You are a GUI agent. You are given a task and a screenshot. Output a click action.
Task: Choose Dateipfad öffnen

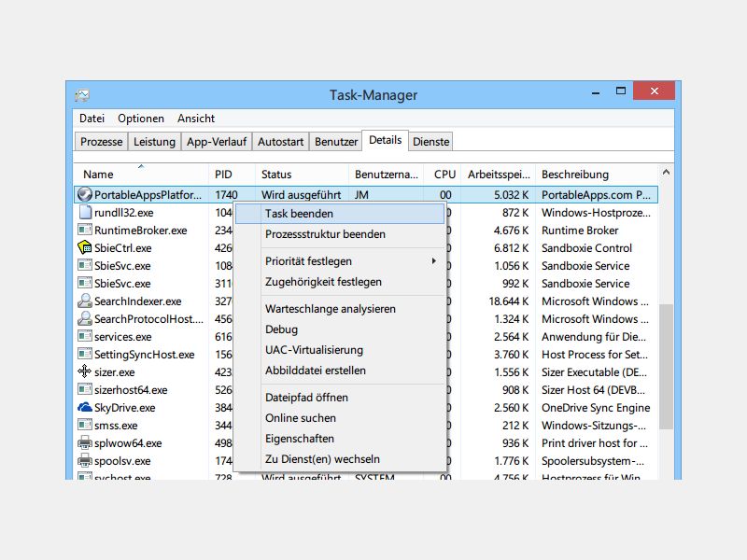coord(340,398)
